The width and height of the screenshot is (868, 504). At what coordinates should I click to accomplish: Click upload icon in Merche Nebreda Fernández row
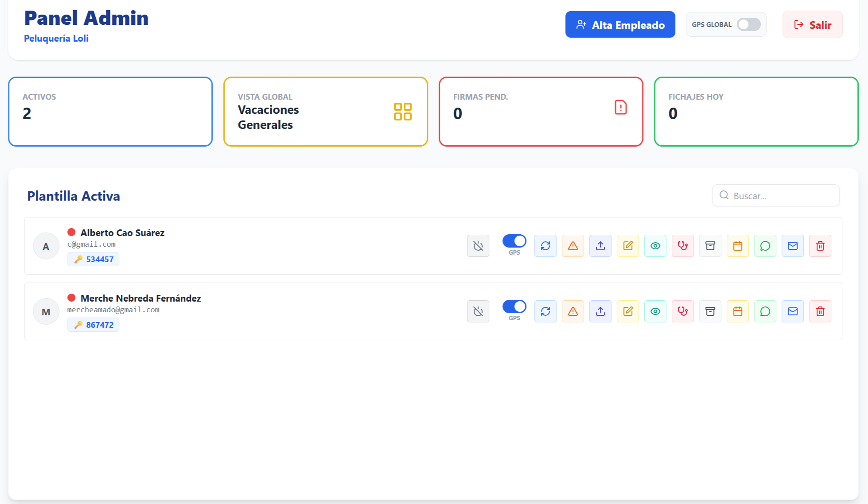(x=600, y=311)
